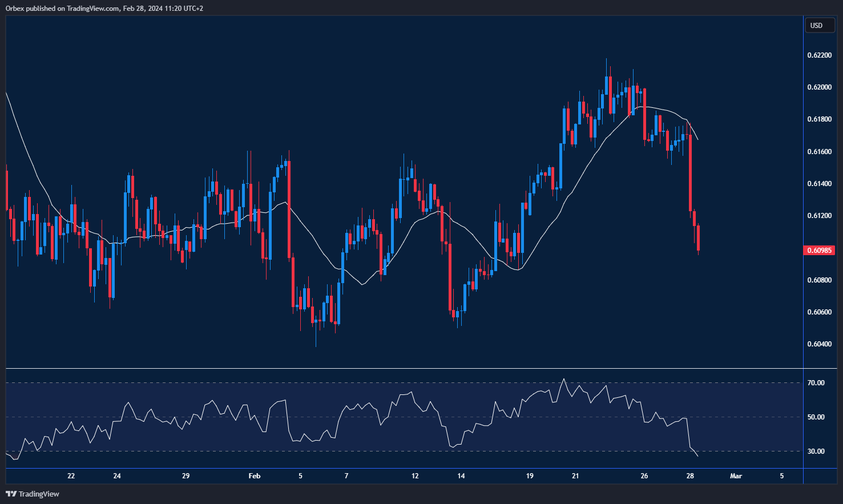Select the Mar marker on the time axis

point(736,476)
